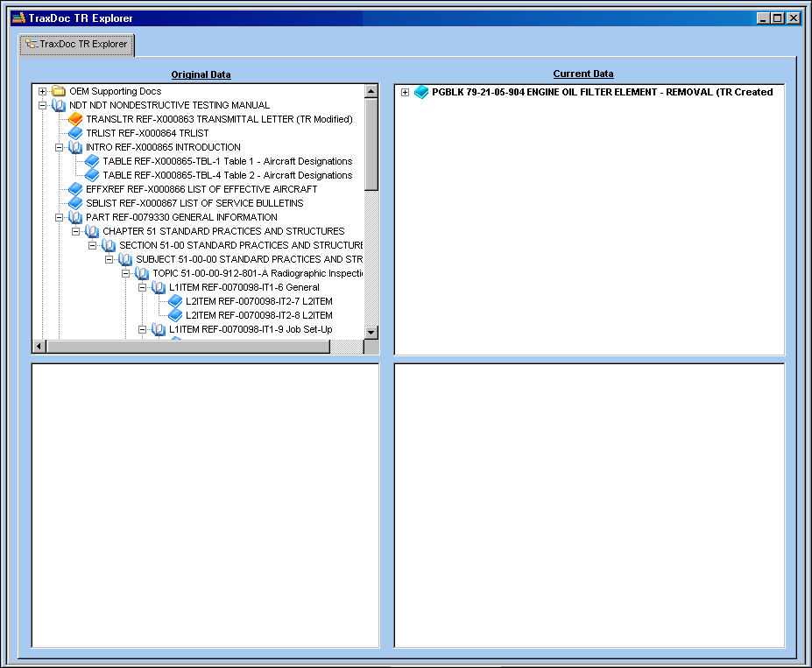Image resolution: width=812 pixels, height=668 pixels.
Task: Collapse the L1ITEM IT1-6 General node
Action: pos(142,287)
